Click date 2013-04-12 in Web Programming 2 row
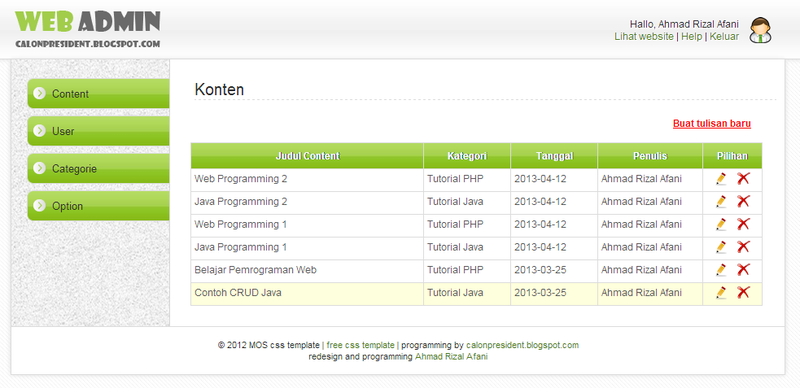 pos(540,179)
